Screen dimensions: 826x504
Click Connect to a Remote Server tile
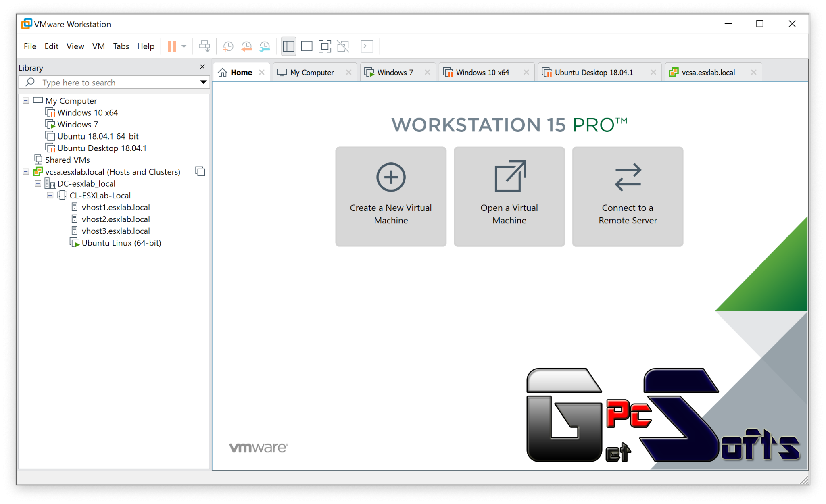pyautogui.click(x=628, y=196)
